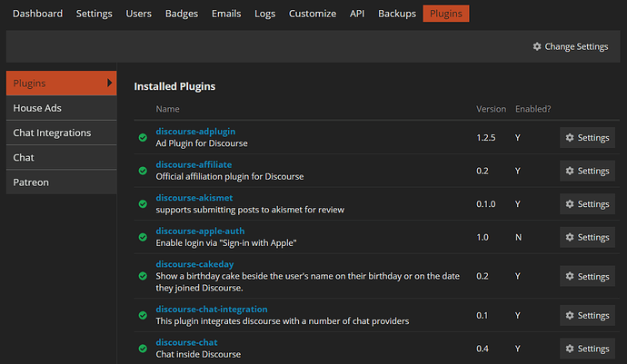The width and height of the screenshot is (627, 364).
Task: Click the green check icon for discourse-adplugin
Action: [143, 137]
